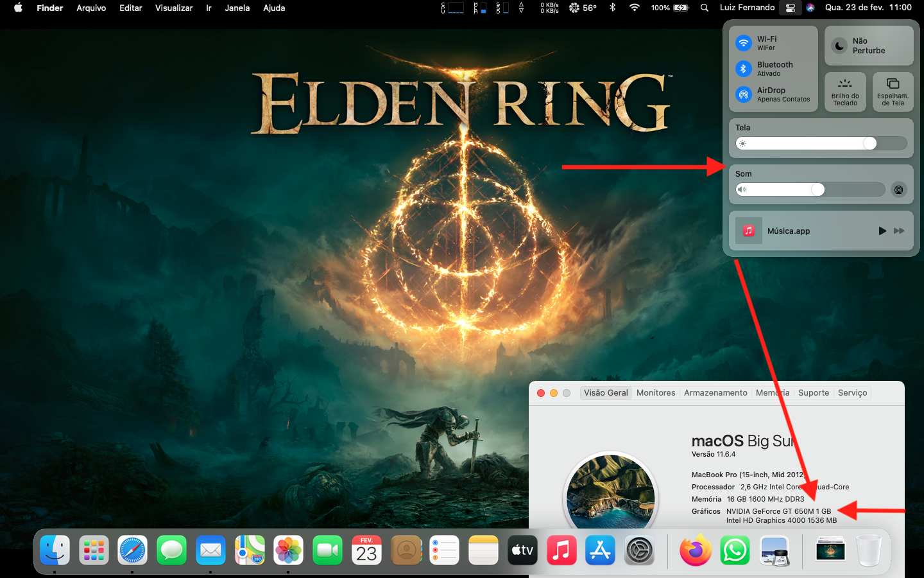Viewport: 924px width, 578px height.
Task: Click the battery 100% status item
Action: tap(670, 8)
